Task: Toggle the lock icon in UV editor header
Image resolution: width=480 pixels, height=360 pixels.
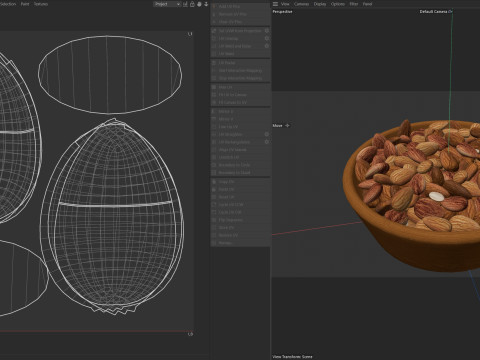Action: point(192,4)
